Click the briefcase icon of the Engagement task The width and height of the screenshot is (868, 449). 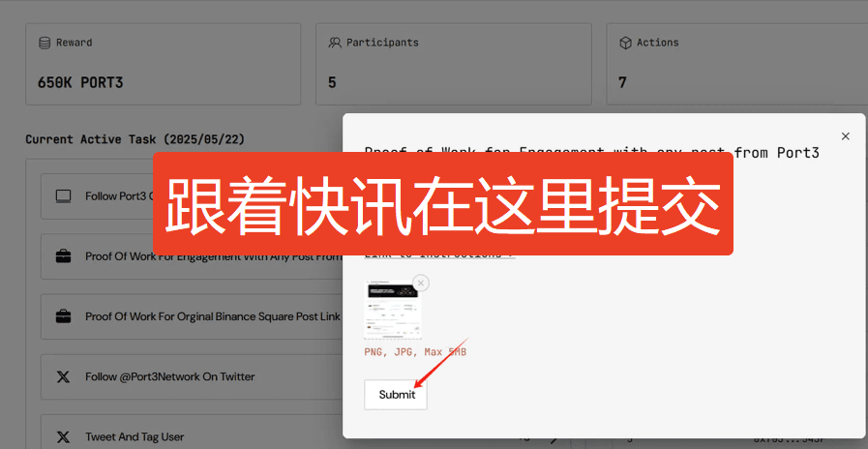pos(63,256)
